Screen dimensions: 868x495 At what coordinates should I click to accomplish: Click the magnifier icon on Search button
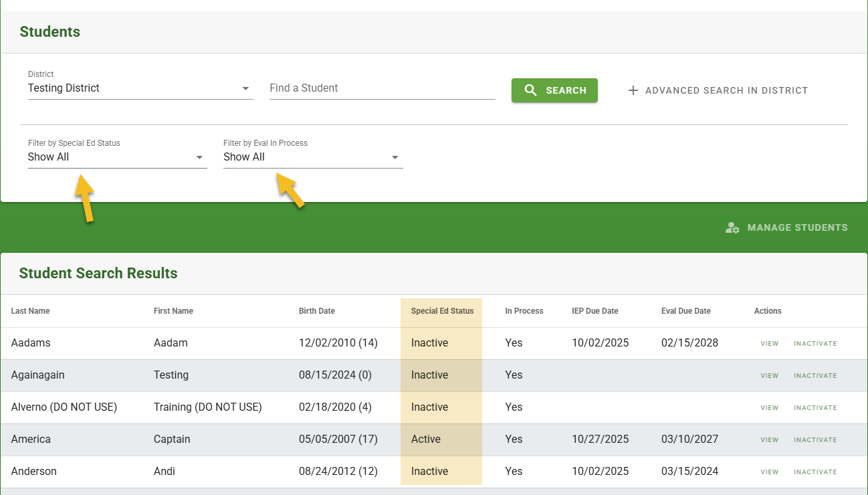(x=531, y=90)
